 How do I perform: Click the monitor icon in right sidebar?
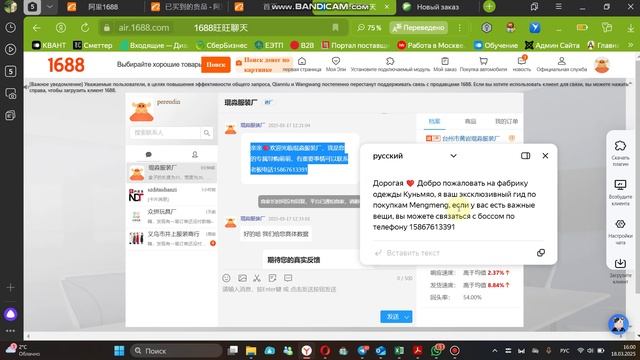620,185
